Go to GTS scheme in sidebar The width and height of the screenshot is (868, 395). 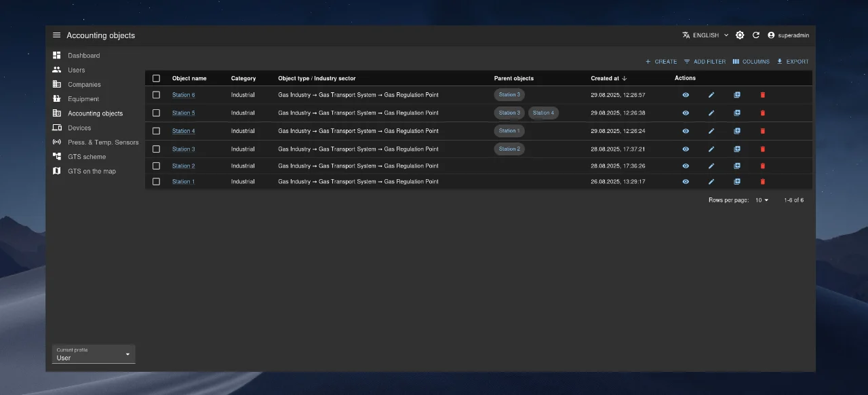pyautogui.click(x=87, y=157)
